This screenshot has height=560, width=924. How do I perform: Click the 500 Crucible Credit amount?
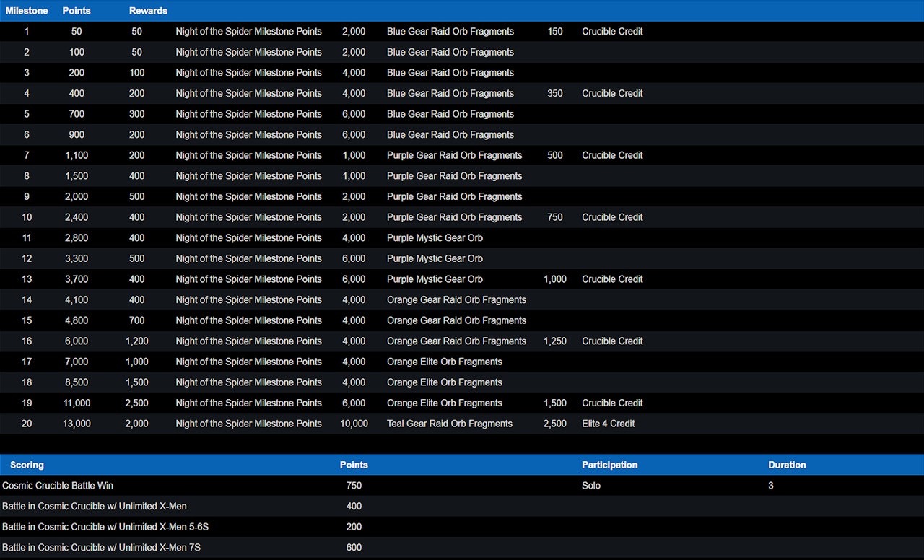555,155
